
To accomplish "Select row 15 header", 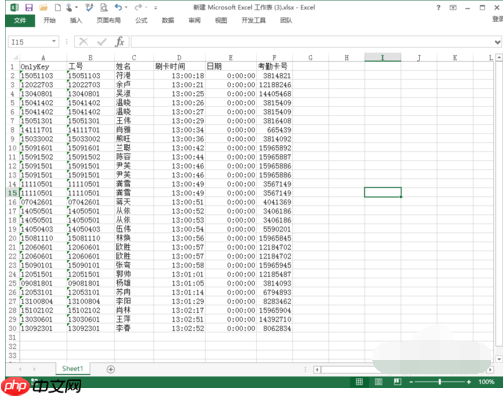I will [x=12, y=193].
